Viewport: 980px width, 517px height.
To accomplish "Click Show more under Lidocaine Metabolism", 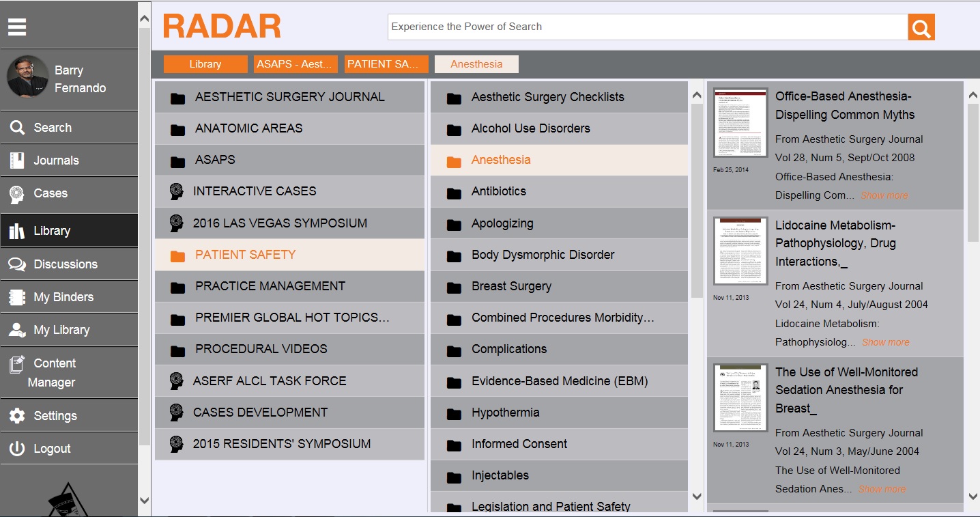I will (x=885, y=342).
